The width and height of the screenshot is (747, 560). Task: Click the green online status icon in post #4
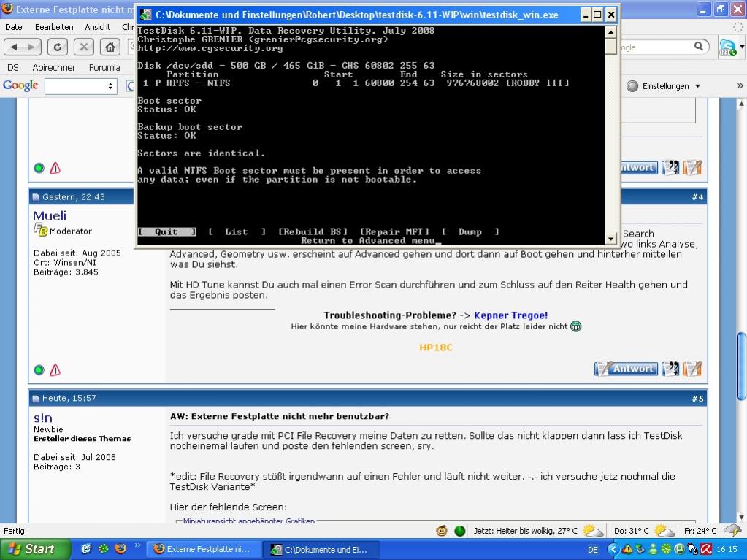[x=39, y=370]
